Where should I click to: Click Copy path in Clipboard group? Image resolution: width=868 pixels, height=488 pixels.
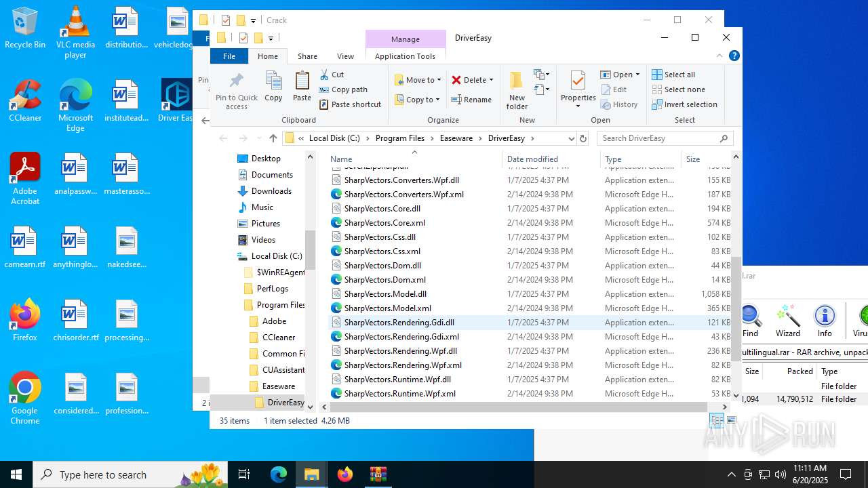pyautogui.click(x=343, y=89)
